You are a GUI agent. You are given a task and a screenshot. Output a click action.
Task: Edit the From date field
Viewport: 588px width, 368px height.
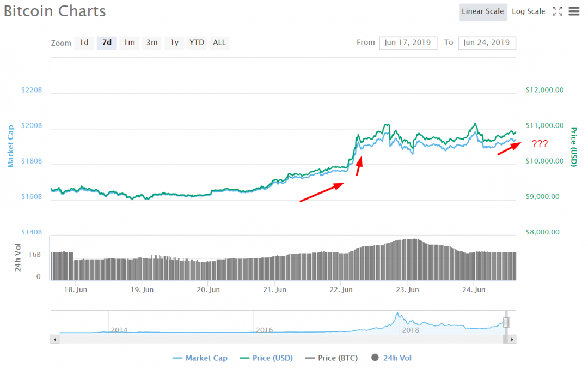click(408, 43)
